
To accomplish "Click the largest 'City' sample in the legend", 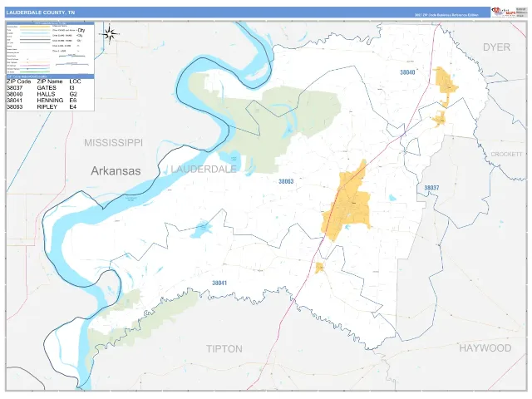I will click(x=81, y=30).
